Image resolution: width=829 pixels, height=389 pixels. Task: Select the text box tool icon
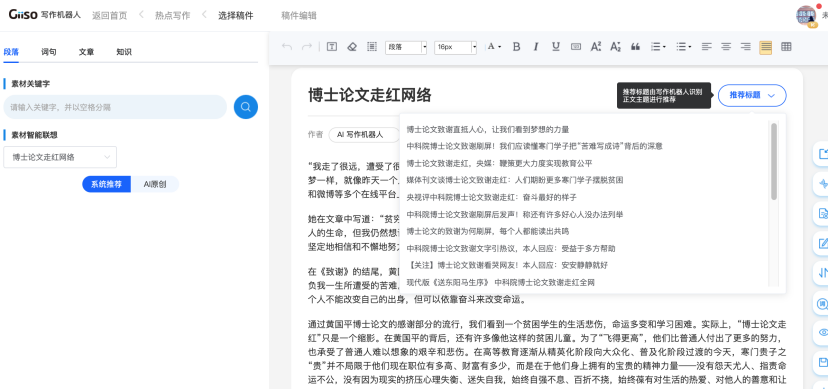(332, 47)
